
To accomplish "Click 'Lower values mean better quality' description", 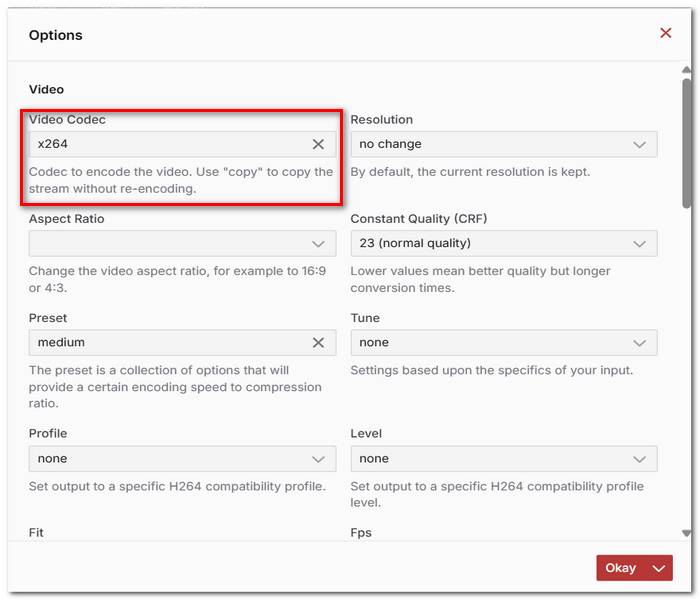I will (x=480, y=279).
